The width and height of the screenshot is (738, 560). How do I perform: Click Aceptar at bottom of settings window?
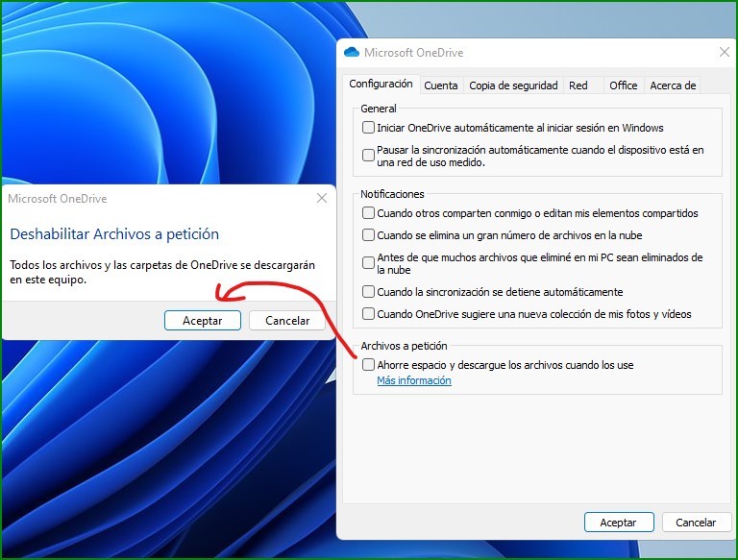tap(619, 523)
